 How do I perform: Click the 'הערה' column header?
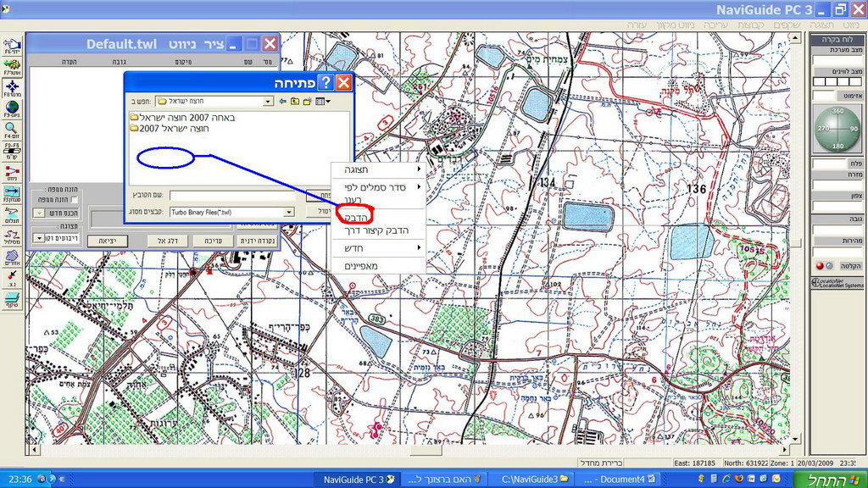tap(70, 62)
